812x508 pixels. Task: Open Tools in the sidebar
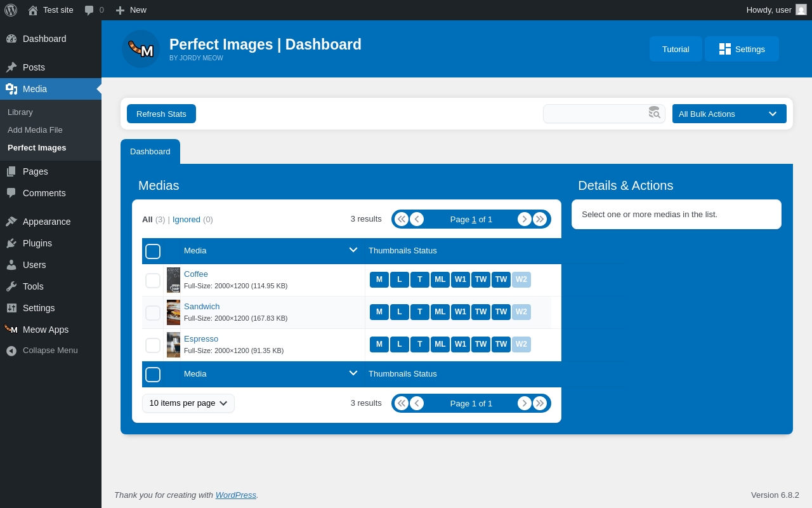51,286
